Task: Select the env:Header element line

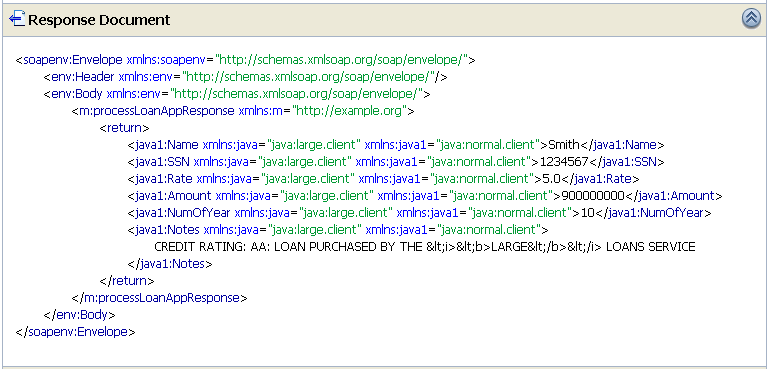Action: pos(245,77)
